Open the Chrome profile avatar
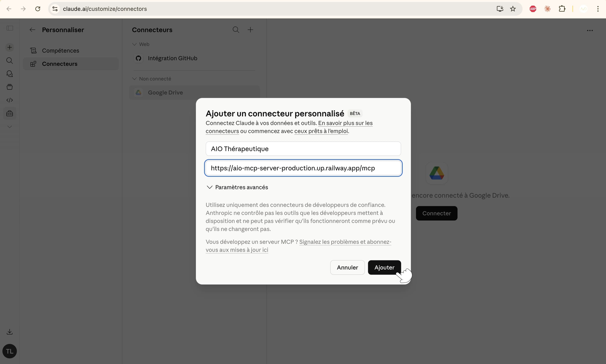The image size is (606, 364). 584,9
